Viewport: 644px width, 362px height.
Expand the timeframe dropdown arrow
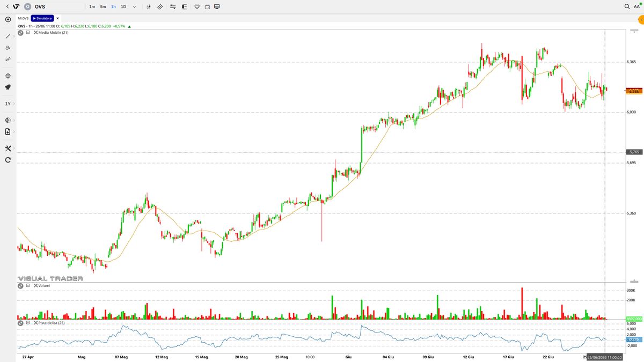pos(134,6)
